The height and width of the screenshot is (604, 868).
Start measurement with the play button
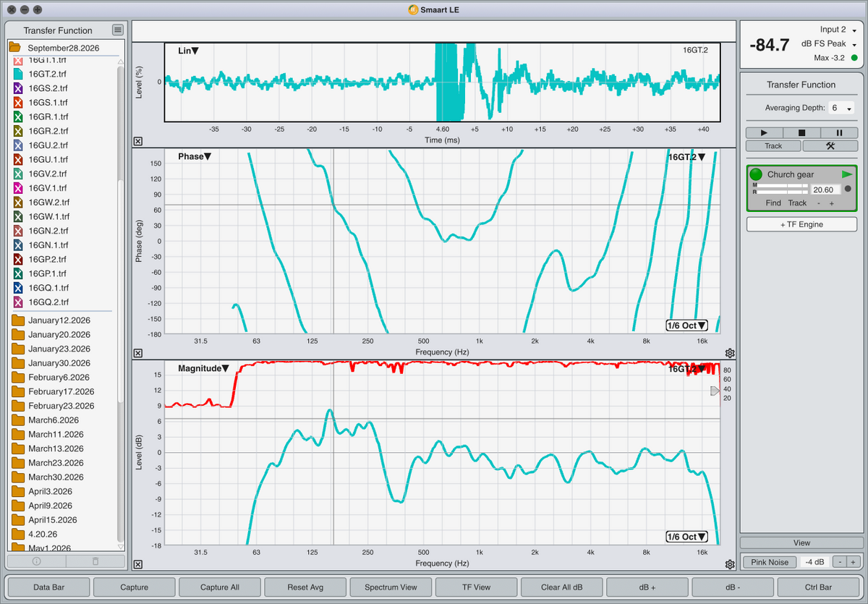coord(765,133)
